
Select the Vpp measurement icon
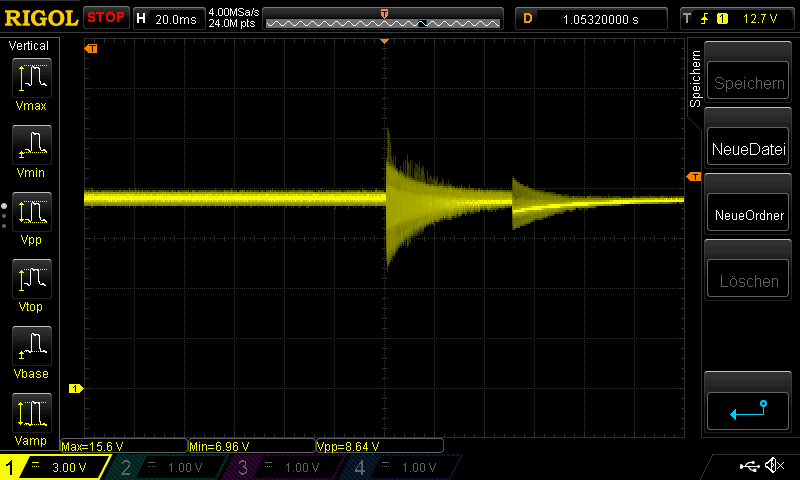coord(30,213)
